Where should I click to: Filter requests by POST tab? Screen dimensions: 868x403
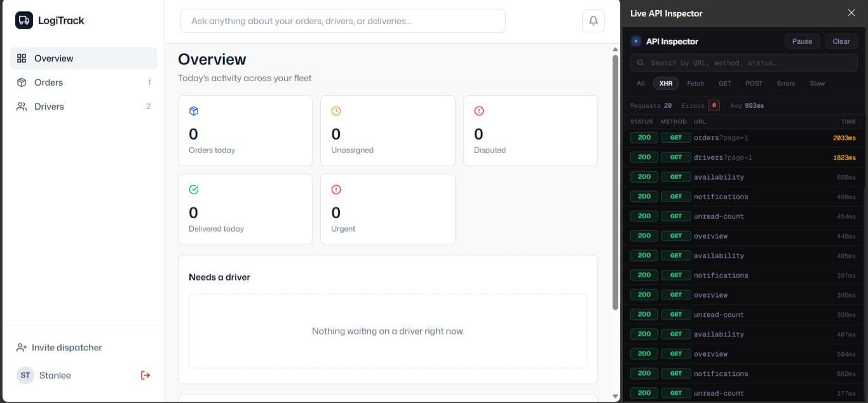754,83
